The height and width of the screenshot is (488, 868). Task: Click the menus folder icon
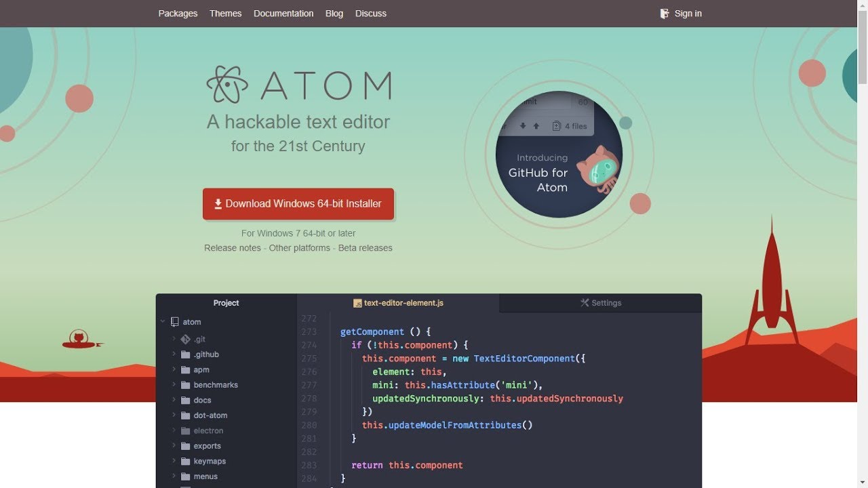pos(185,476)
